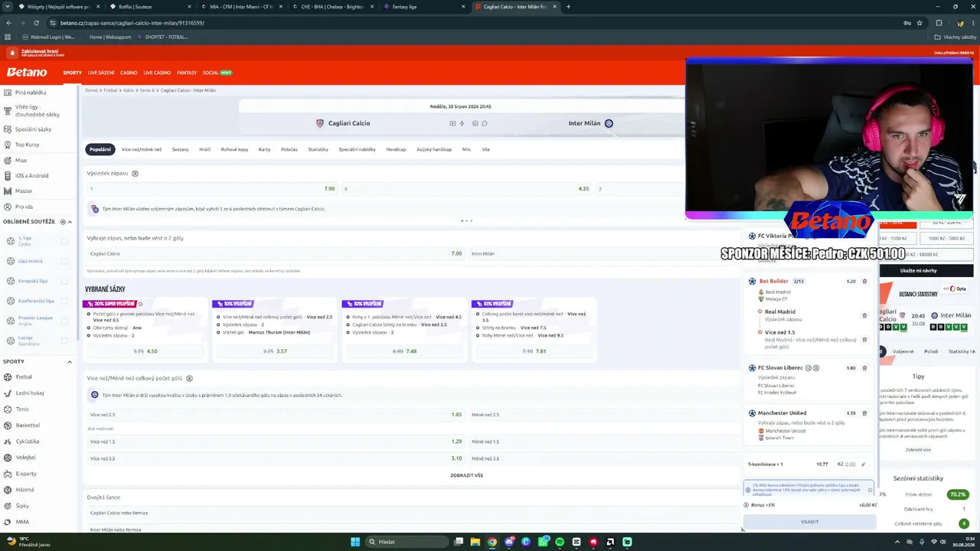Click the Ukažte mi návrhy button
The width and height of the screenshot is (980, 551).
click(919, 270)
